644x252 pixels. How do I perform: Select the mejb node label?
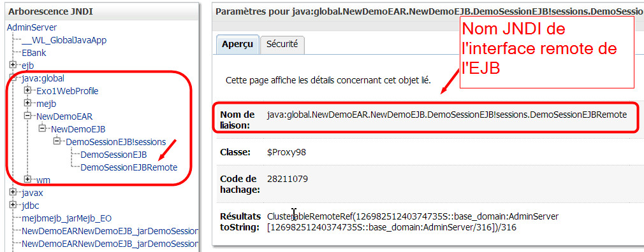[46, 104]
